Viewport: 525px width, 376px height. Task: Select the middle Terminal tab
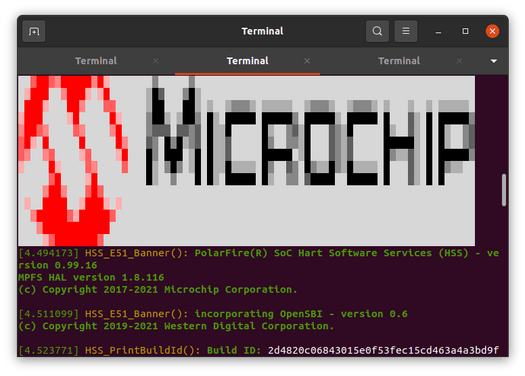coord(247,61)
